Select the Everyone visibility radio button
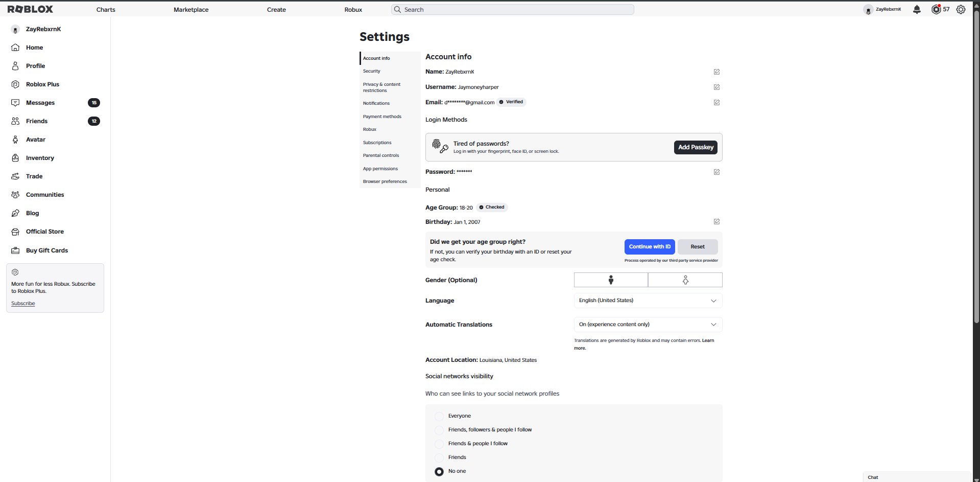Viewport: 980px width, 482px height. pyautogui.click(x=439, y=416)
